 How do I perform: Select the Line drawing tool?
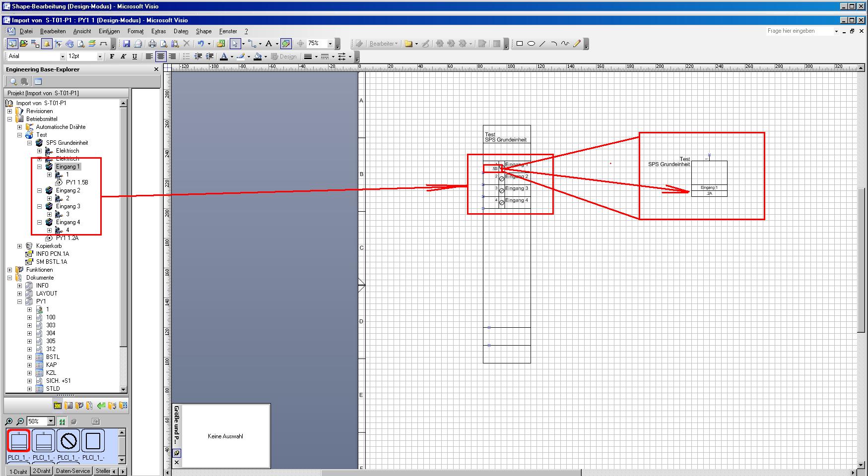[542, 44]
